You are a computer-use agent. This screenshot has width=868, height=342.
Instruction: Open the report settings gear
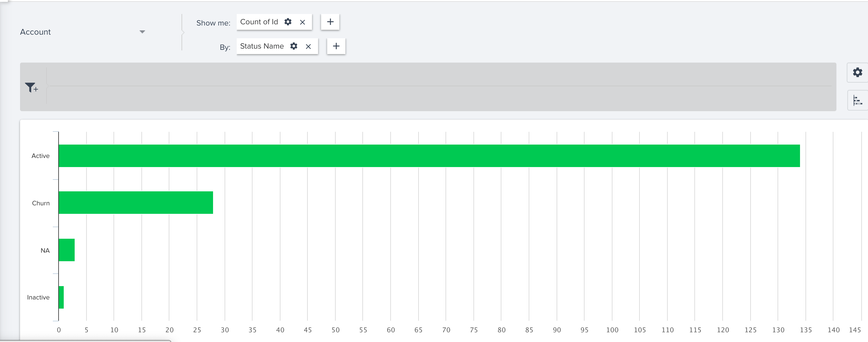(857, 72)
